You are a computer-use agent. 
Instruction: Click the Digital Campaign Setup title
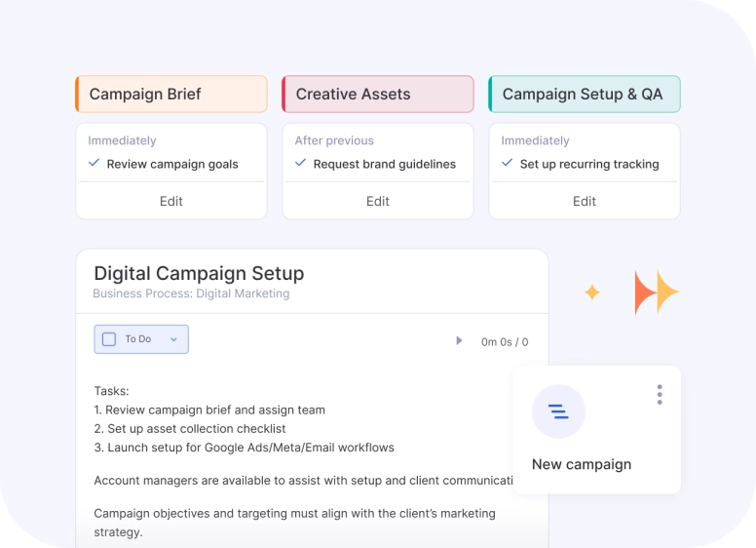pos(199,274)
